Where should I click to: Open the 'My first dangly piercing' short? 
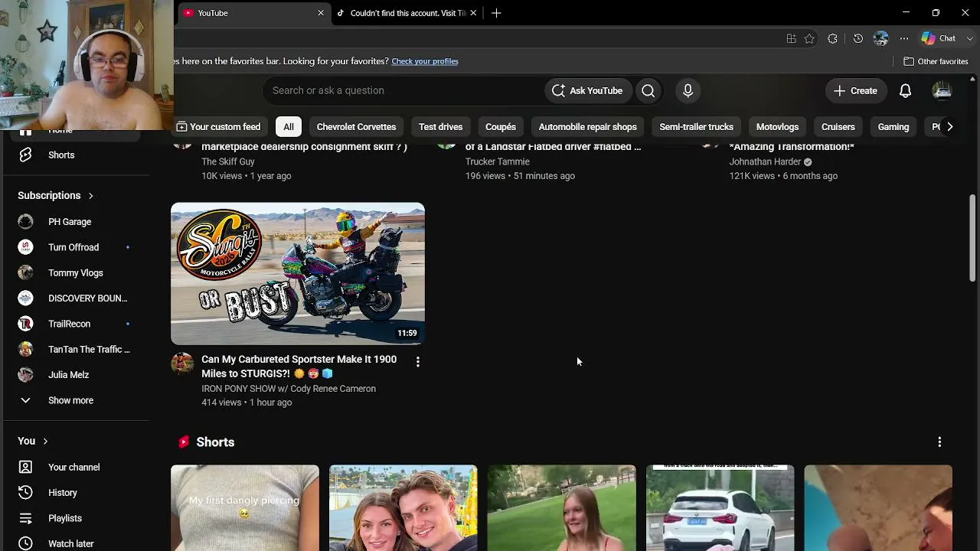(245, 508)
